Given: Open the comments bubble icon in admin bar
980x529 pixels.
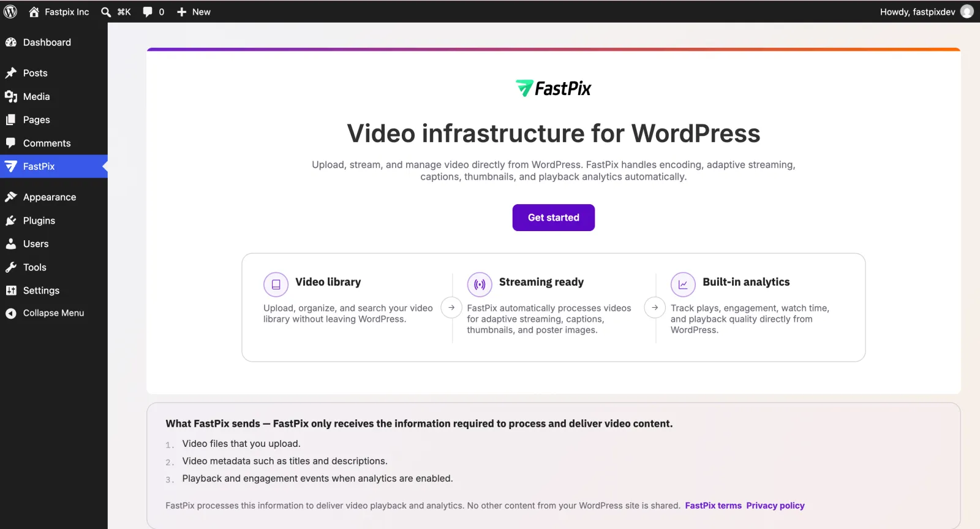Looking at the screenshot, I should 148,12.
